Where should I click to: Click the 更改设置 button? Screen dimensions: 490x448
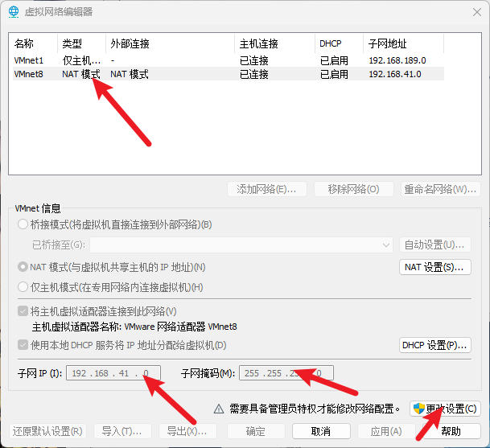tap(446, 409)
